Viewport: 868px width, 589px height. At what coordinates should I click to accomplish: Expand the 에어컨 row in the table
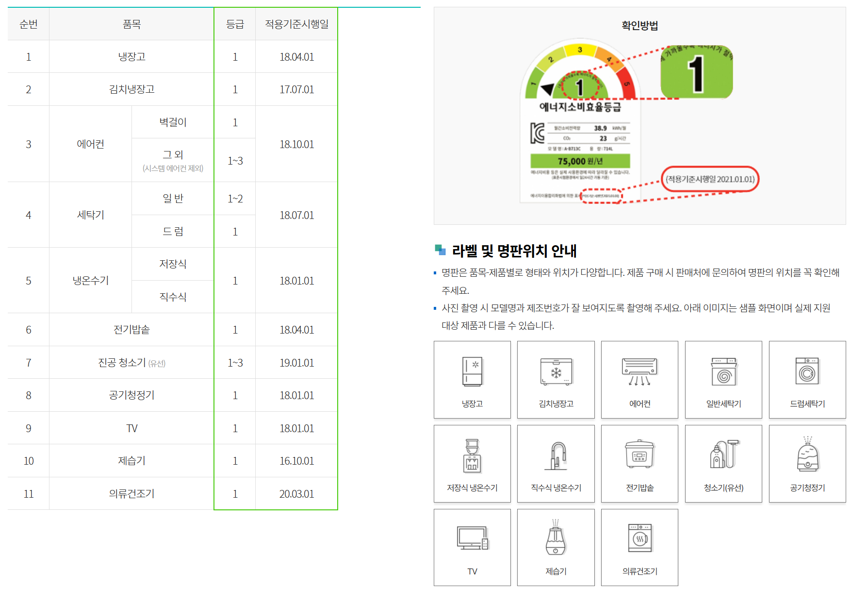(90, 143)
